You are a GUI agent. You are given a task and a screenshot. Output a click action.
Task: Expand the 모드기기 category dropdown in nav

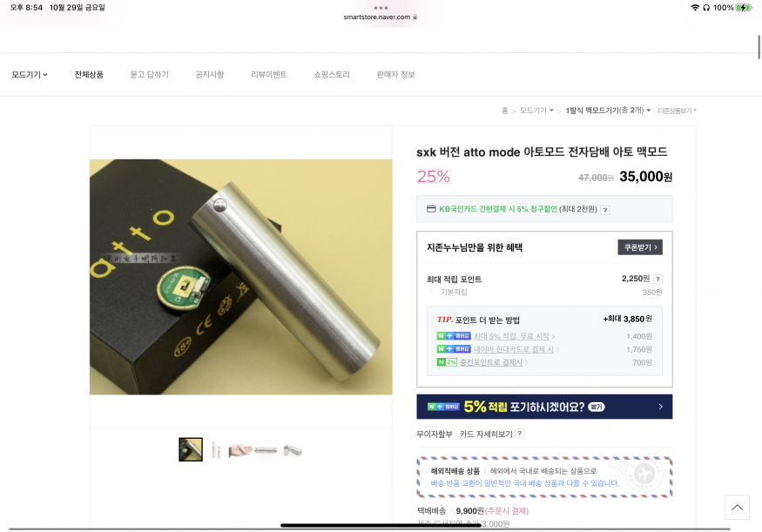pyautogui.click(x=30, y=74)
